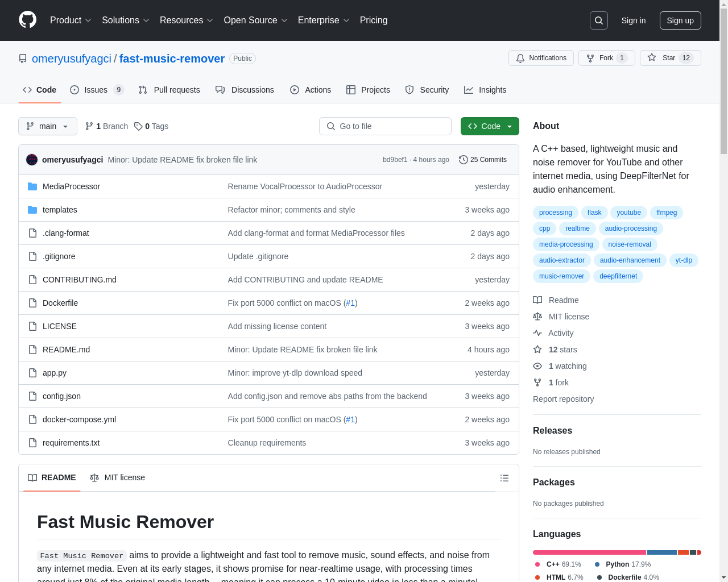
Task: Open the Report repository link
Action: [563, 399]
